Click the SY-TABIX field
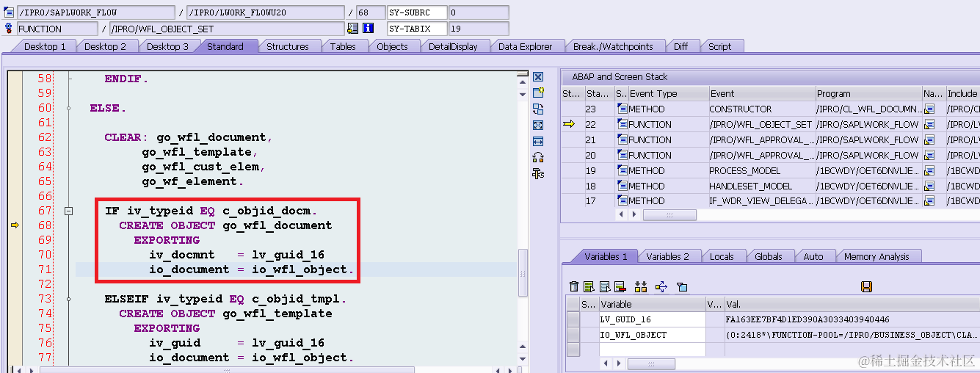The height and width of the screenshot is (373, 980). coord(417,29)
